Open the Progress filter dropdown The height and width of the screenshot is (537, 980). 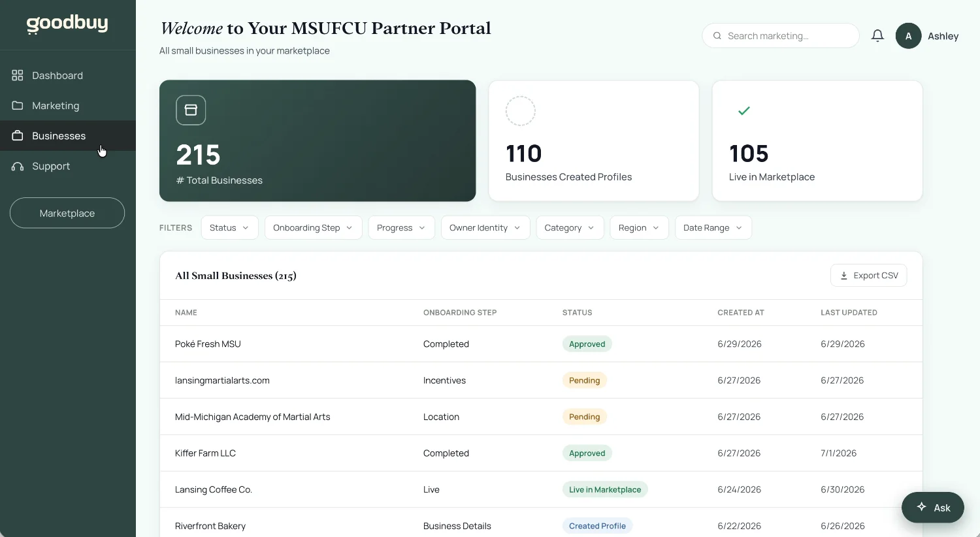point(402,227)
